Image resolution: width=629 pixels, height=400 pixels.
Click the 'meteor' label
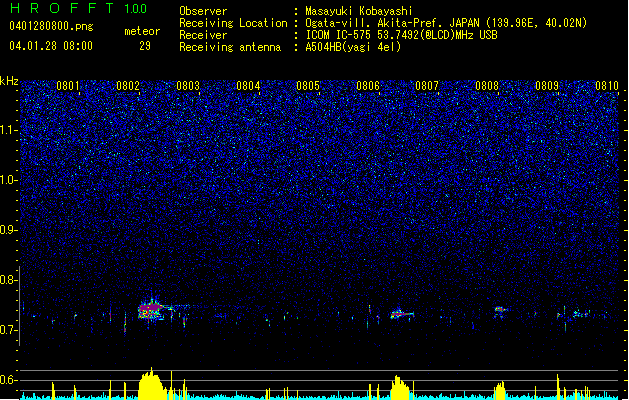pos(142,31)
